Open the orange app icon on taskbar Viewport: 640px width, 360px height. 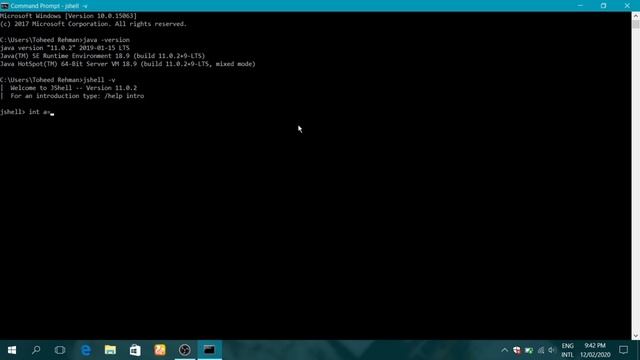[x=160, y=350]
